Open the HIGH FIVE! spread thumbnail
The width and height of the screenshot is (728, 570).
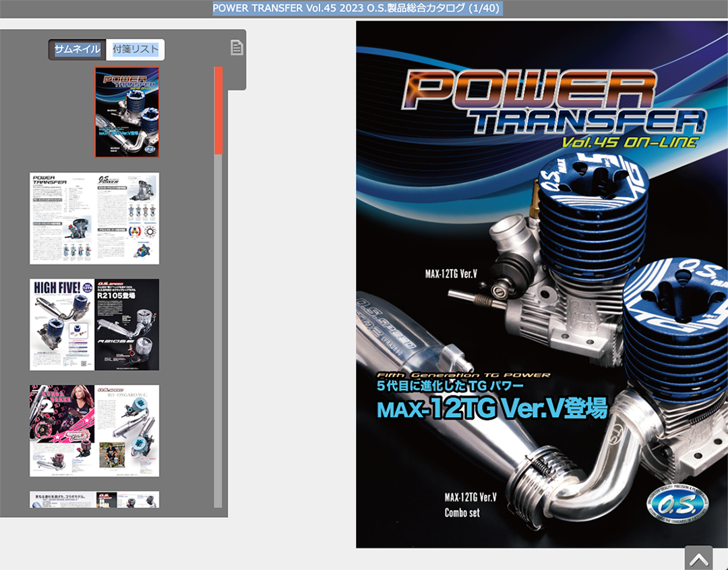tap(95, 324)
